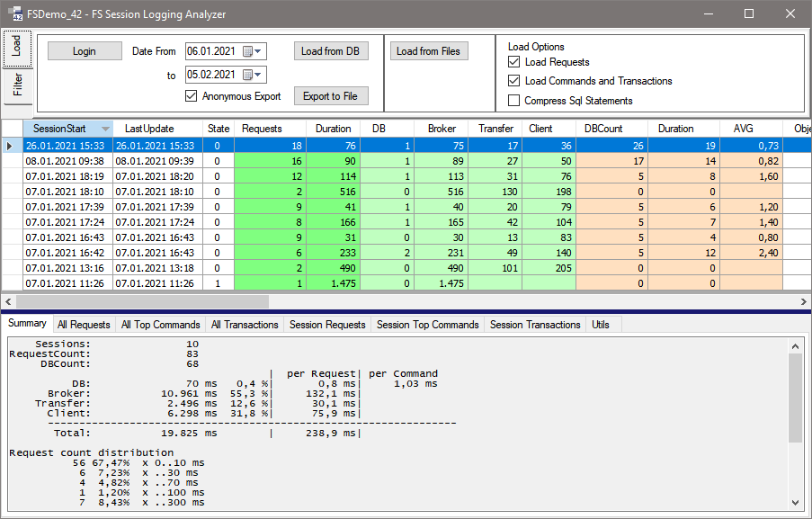Image resolution: width=812 pixels, height=519 pixels.
Task: Maximize the FS Session Logging Analyzer window
Action: point(749,13)
